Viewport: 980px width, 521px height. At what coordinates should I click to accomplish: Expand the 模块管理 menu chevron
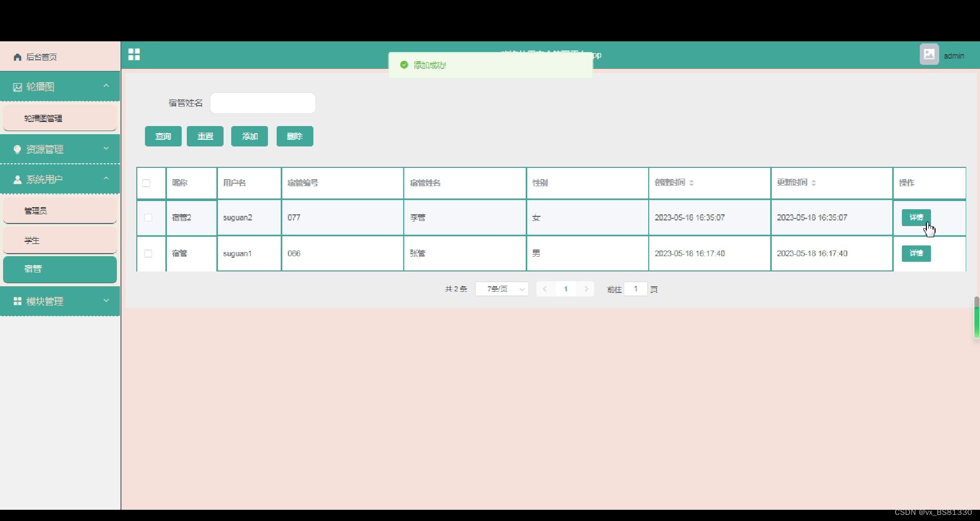106,301
